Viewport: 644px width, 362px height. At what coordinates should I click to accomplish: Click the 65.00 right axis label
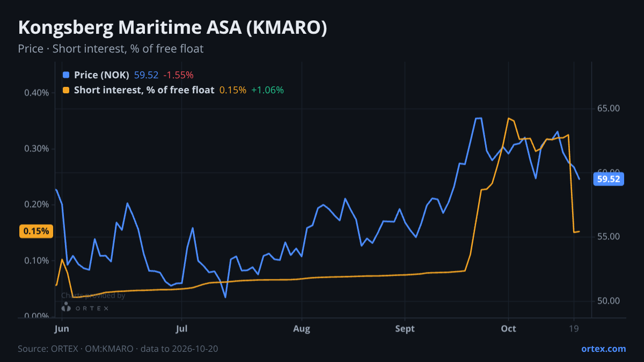[609, 108]
